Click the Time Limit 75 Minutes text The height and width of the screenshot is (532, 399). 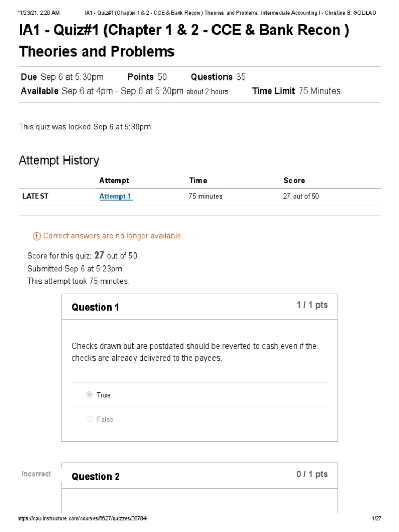click(296, 91)
